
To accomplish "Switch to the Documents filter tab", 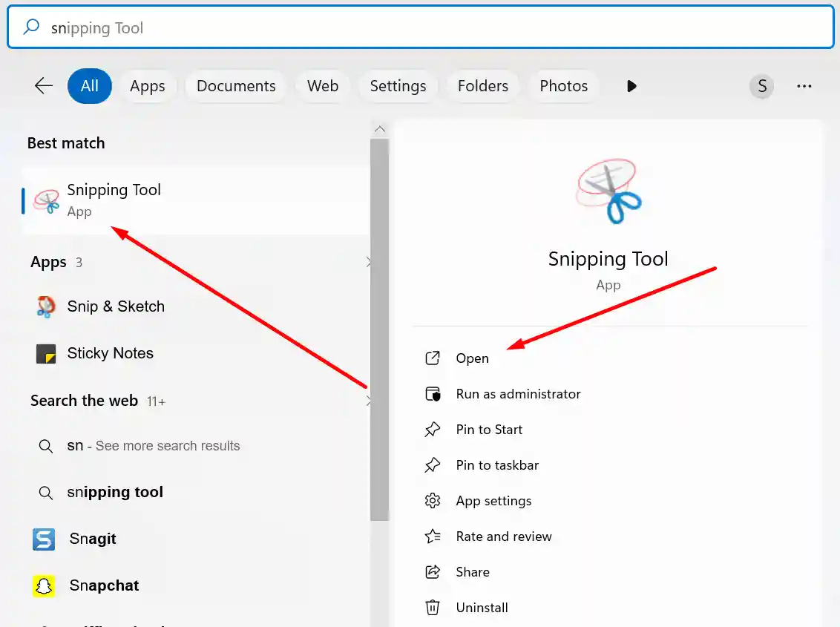I will 236,86.
